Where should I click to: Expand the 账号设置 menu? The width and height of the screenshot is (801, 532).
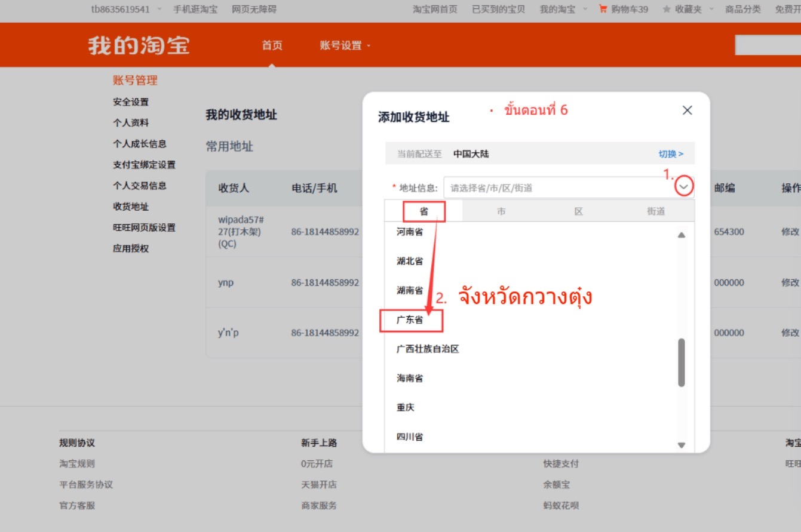point(345,45)
